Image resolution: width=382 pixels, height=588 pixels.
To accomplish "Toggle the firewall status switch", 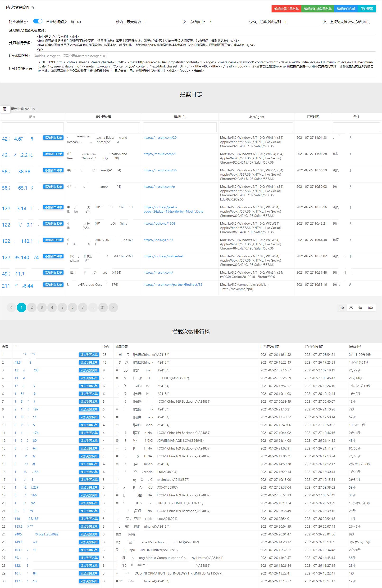I will (38, 21).
